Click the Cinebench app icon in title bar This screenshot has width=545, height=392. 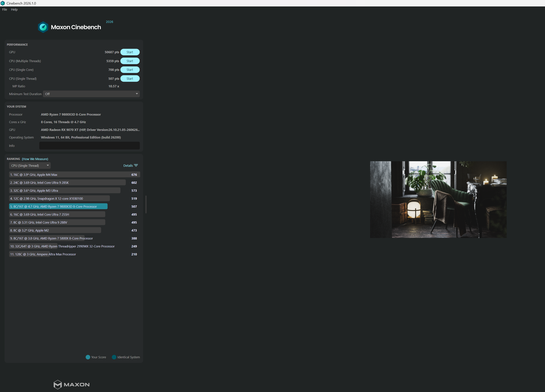(x=3, y=3)
